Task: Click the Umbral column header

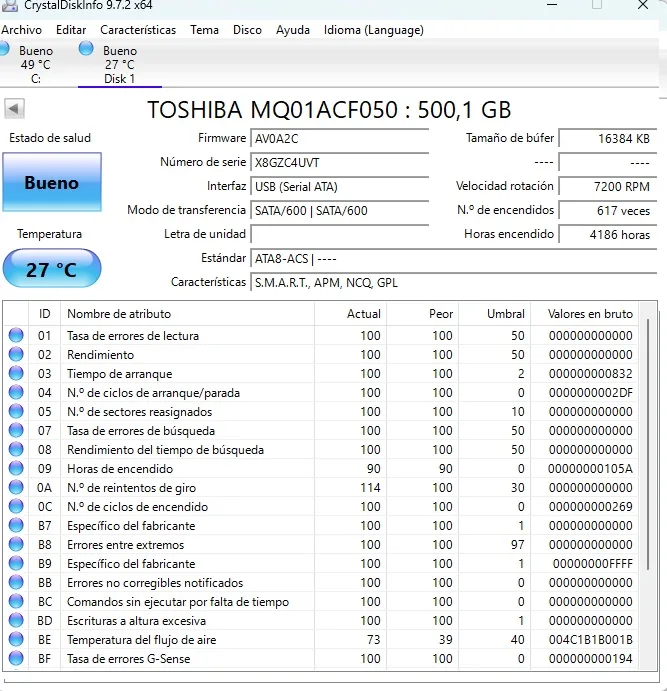Action: tap(495, 314)
